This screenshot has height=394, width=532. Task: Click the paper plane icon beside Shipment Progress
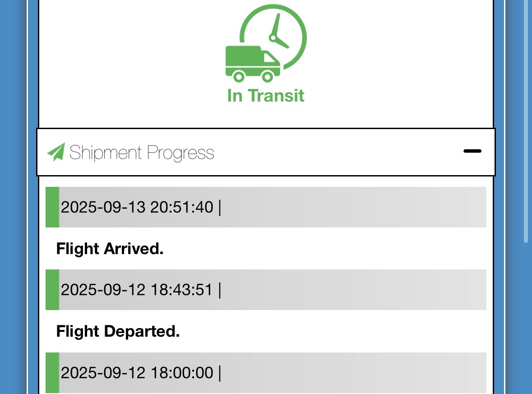click(x=56, y=152)
